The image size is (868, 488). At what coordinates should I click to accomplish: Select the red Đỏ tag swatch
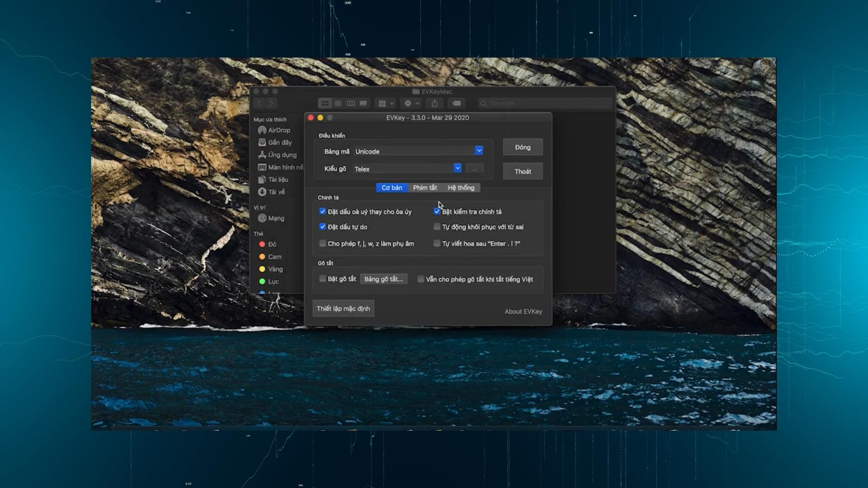263,244
